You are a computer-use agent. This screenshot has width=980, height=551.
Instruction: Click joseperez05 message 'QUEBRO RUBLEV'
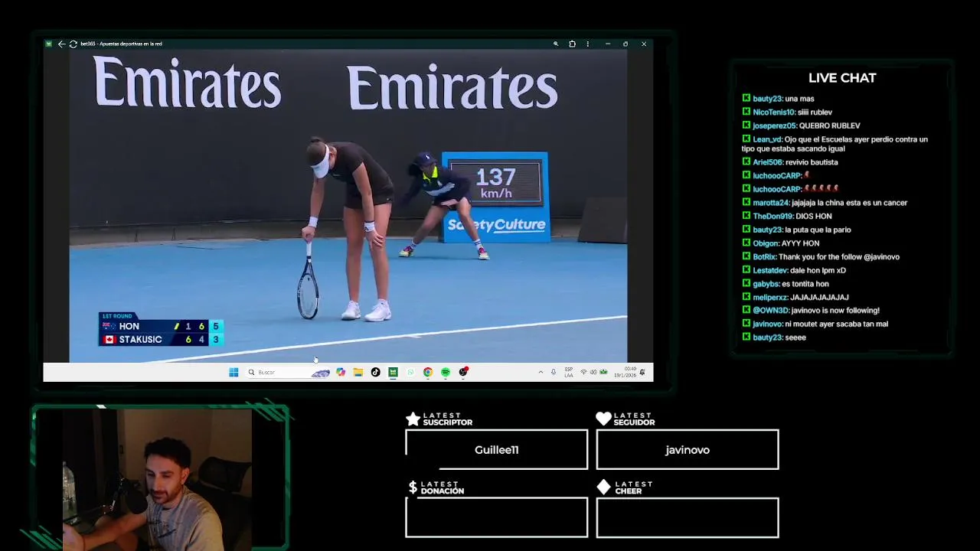tap(801, 126)
